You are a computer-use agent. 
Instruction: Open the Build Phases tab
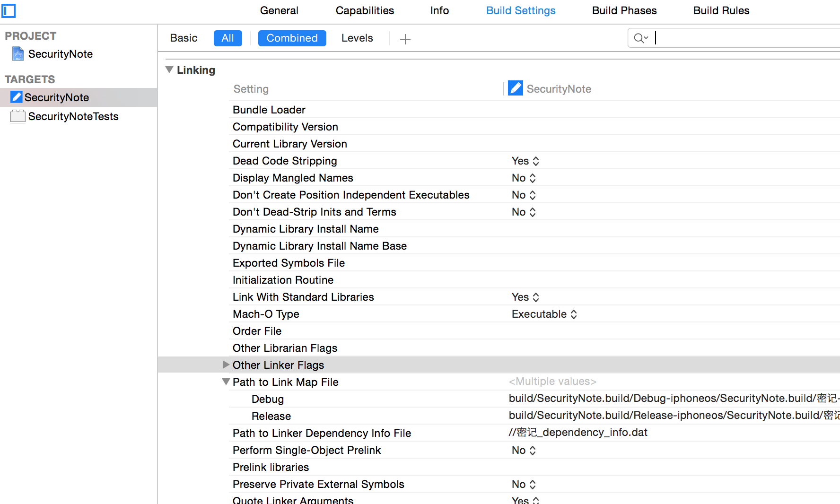point(624,10)
